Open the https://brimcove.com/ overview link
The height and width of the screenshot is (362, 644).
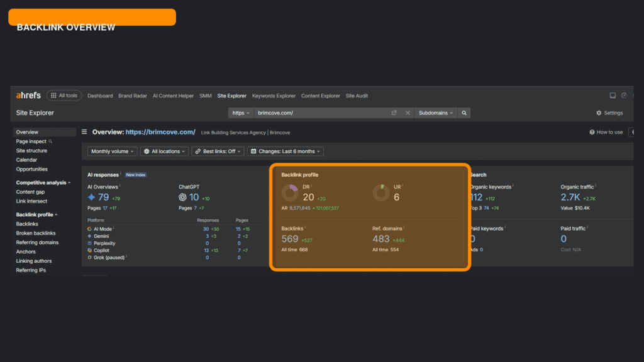pos(160,132)
